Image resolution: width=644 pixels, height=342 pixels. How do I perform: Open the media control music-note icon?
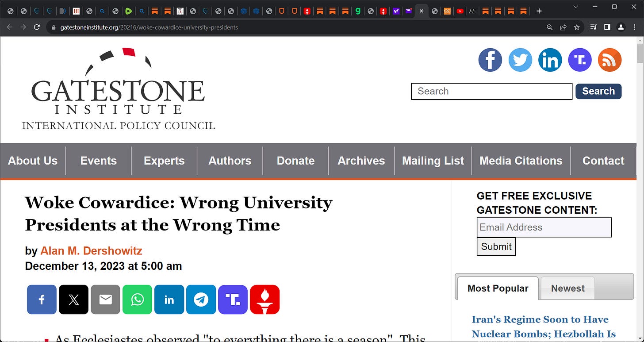tap(594, 27)
